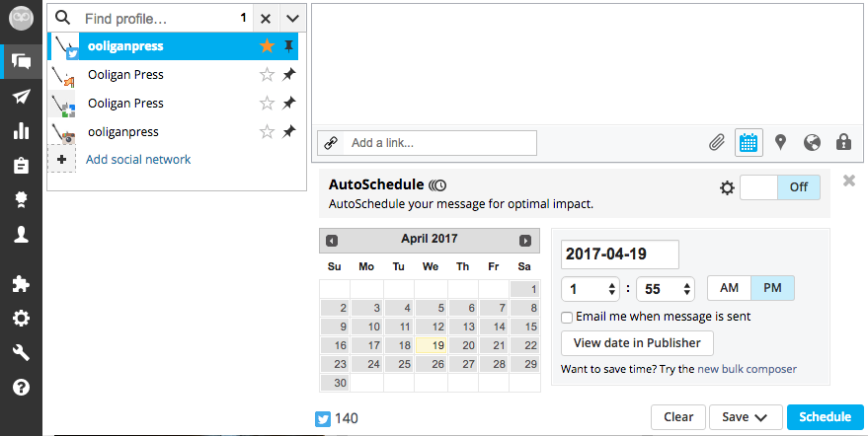This screenshot has height=436, width=868.
Task: Click the Clear button
Action: (678, 417)
